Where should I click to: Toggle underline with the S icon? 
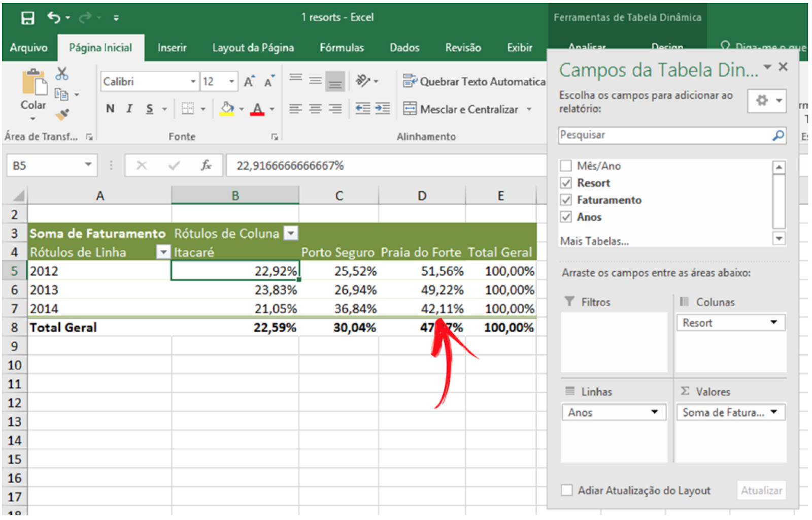[150, 109]
